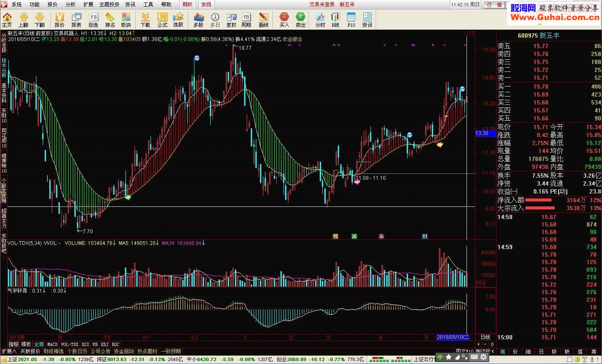This screenshot has height=364, width=602.
Task: Click the 买入 buy icon
Action: coord(284,20)
